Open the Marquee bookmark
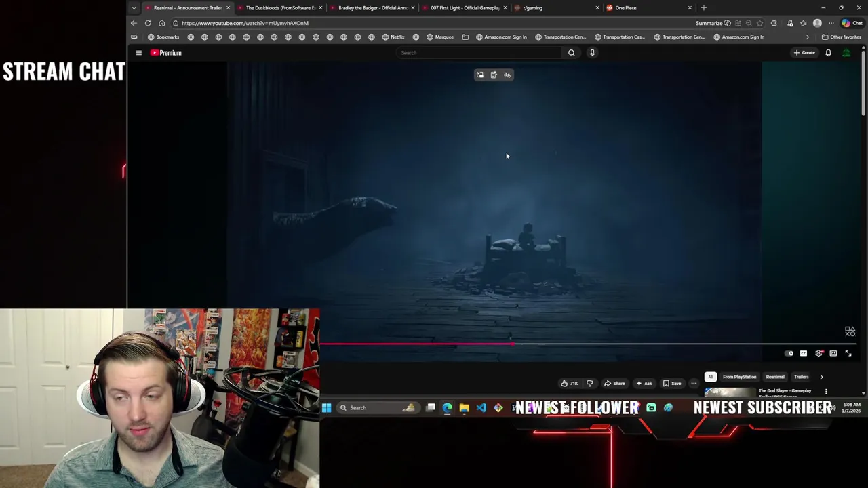 (x=440, y=37)
